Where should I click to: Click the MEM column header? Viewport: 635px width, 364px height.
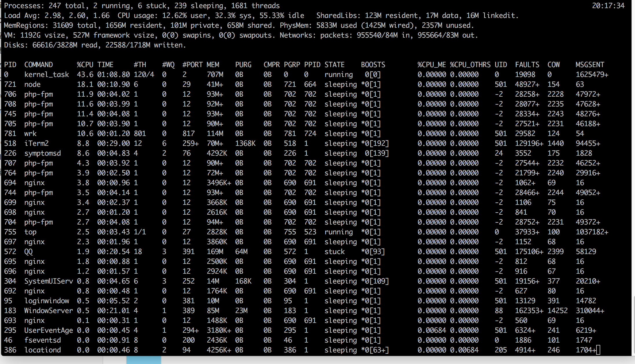tap(213, 65)
